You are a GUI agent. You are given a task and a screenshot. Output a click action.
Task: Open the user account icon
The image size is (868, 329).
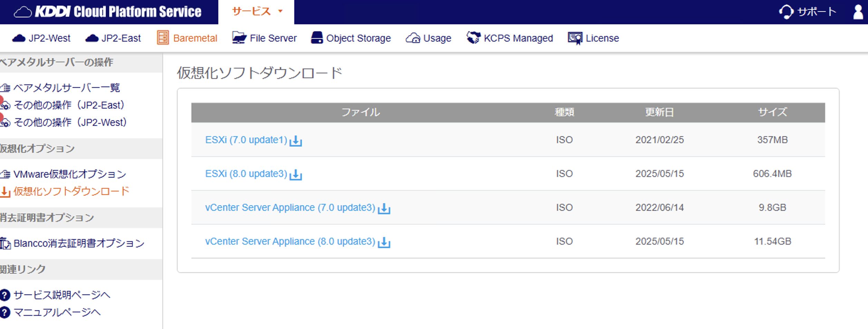(858, 12)
